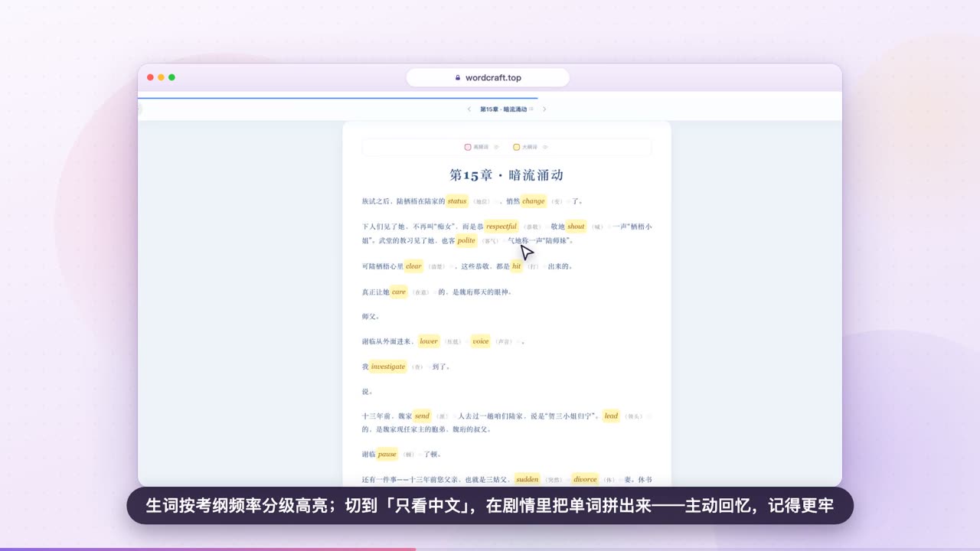The height and width of the screenshot is (551, 980).
Task: Click the highlighted word "change"
Action: (534, 201)
